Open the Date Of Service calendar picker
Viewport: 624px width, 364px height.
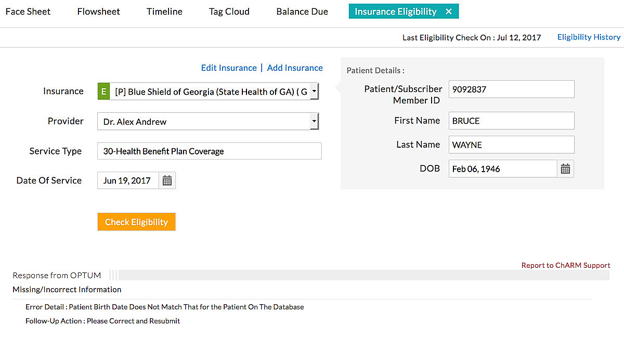(167, 180)
